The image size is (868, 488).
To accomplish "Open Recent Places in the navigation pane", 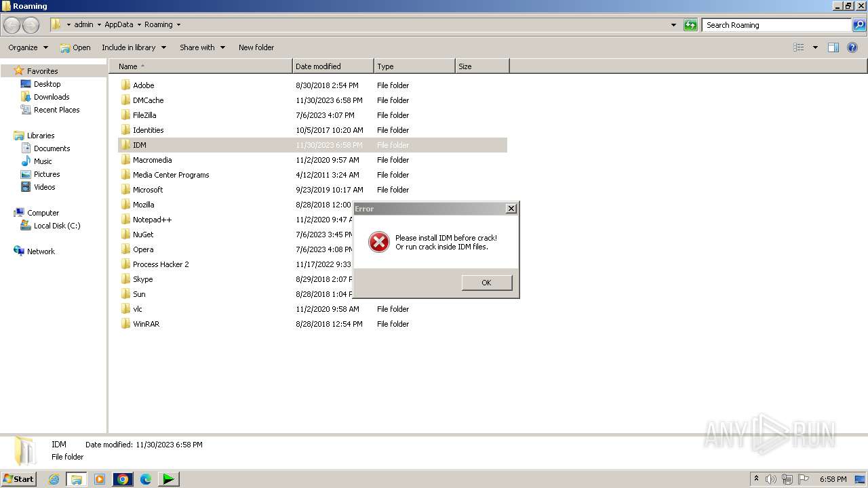I will click(56, 110).
